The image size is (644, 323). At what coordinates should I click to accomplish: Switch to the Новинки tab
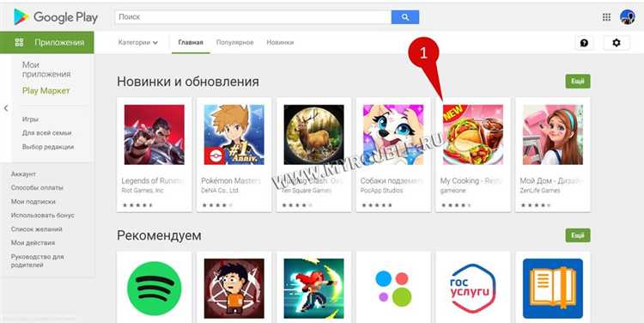click(x=280, y=42)
